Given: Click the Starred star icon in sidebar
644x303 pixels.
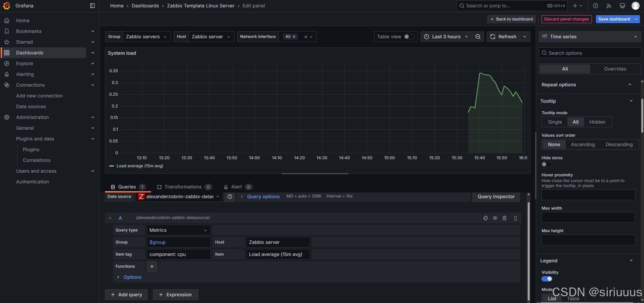Looking at the screenshot, I should [x=7, y=42].
